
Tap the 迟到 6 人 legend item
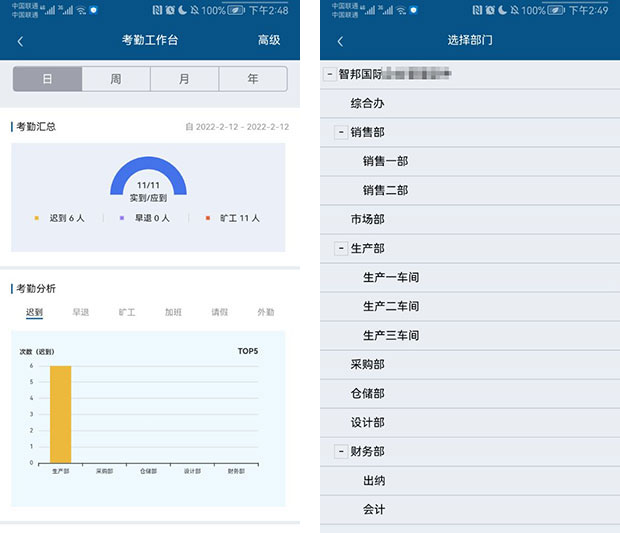65,218
